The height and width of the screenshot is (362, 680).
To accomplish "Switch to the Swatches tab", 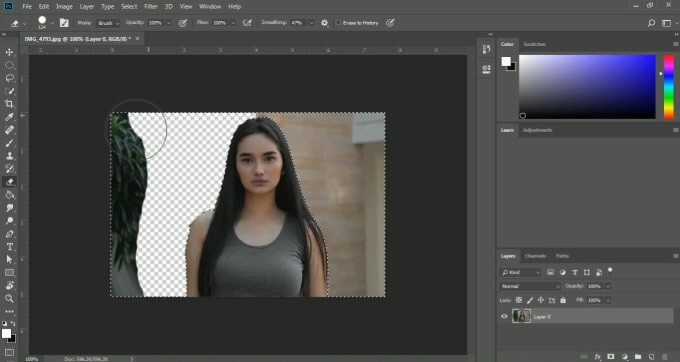I will coord(534,44).
